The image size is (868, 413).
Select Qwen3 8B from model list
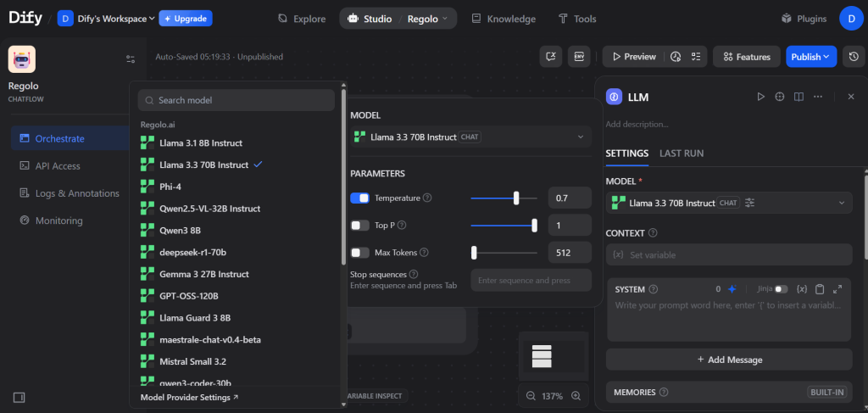[180, 230]
